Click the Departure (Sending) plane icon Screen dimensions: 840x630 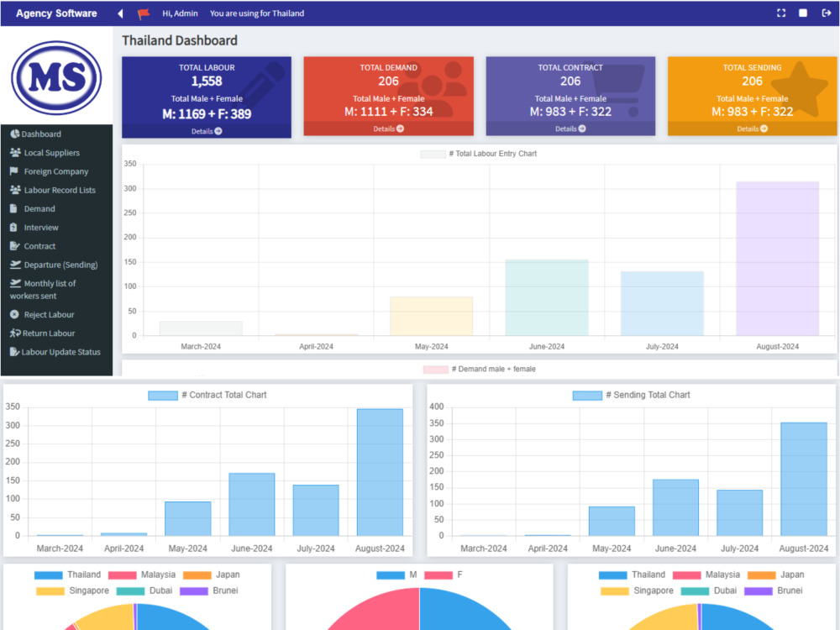(x=15, y=265)
